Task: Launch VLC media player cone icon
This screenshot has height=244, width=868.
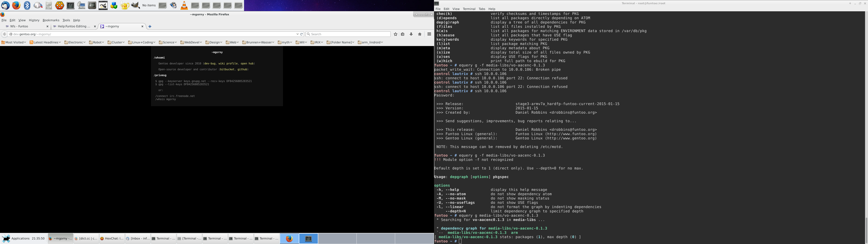Action: (x=184, y=5)
